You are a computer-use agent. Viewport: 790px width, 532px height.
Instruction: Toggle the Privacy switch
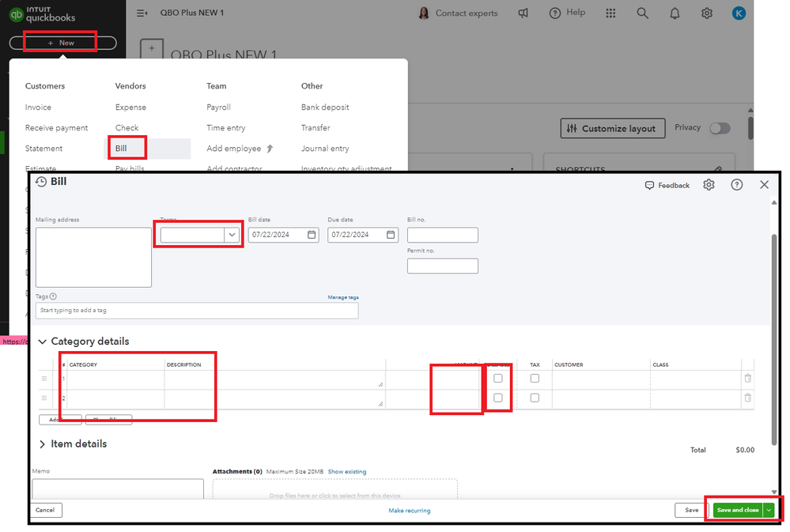click(720, 128)
